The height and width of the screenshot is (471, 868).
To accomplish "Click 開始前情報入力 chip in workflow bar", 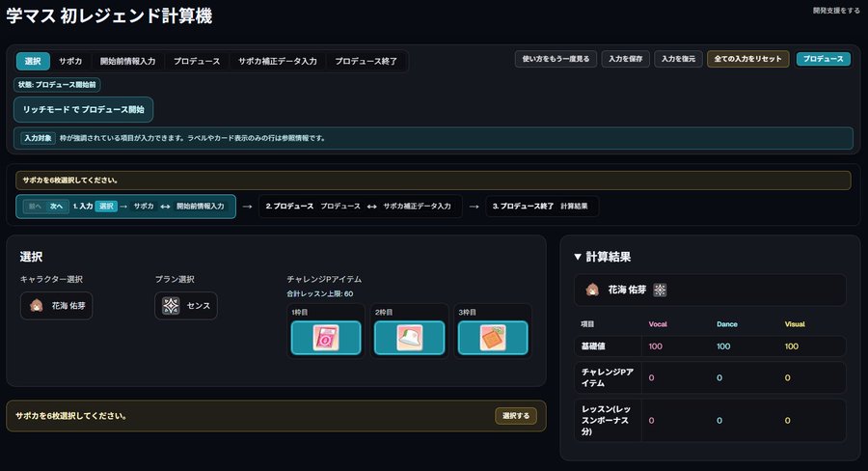I will (x=201, y=207).
